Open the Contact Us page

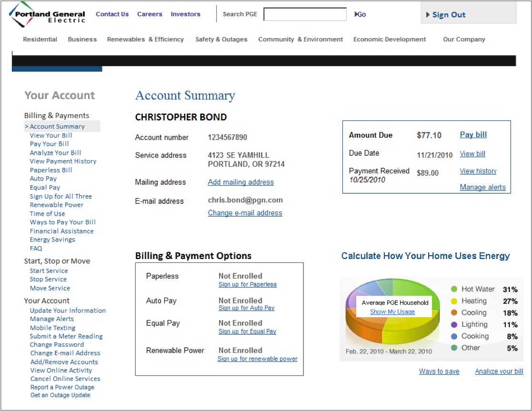[112, 14]
